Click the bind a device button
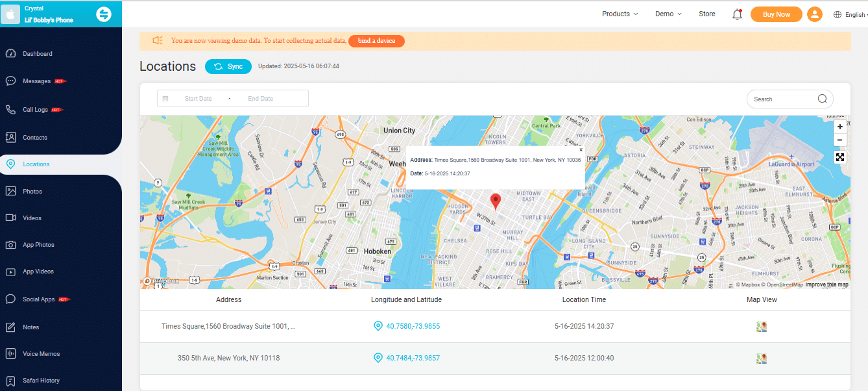Viewport: 868px width, 391px height. click(x=376, y=41)
